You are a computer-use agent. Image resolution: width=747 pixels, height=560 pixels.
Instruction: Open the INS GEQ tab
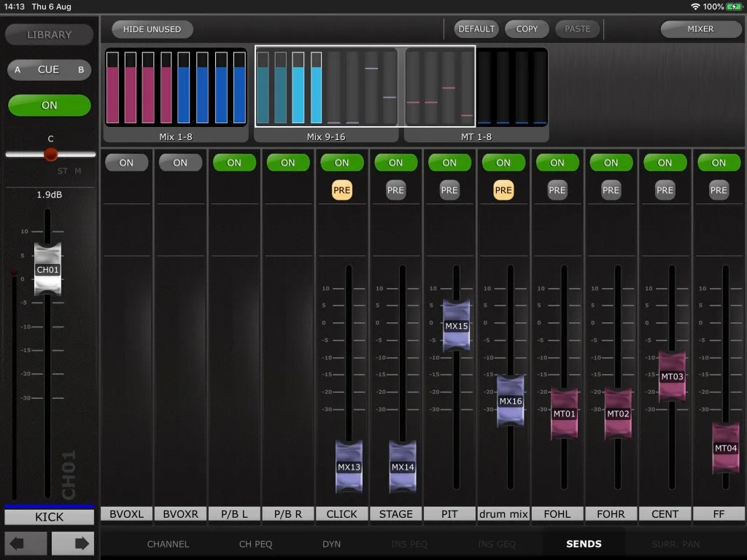coord(496,544)
